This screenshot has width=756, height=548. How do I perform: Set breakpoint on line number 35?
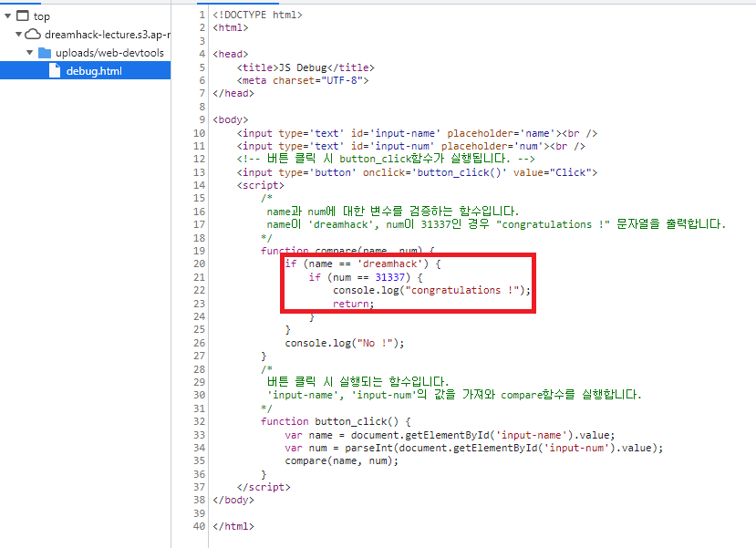(199, 460)
